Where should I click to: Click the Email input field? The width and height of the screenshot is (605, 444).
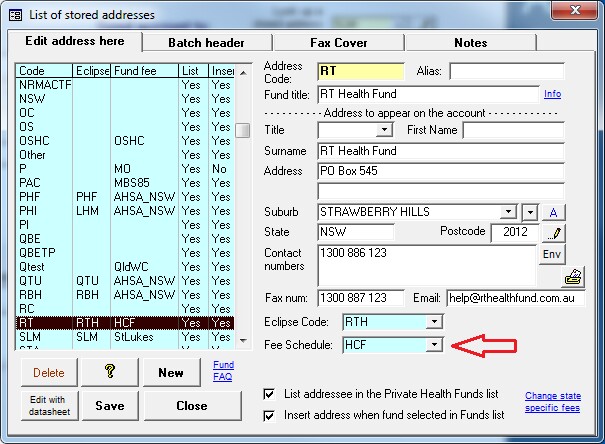(x=515, y=298)
